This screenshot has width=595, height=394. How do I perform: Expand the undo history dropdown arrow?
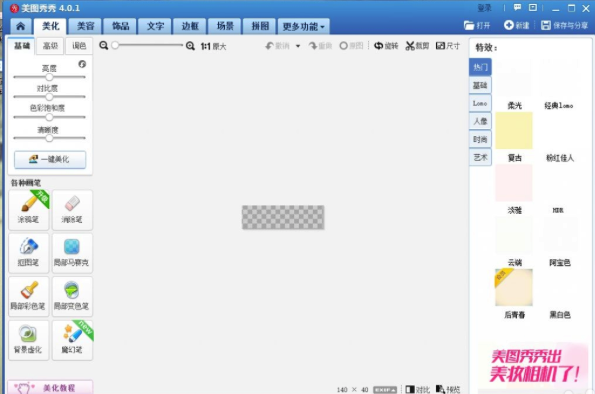coord(298,46)
